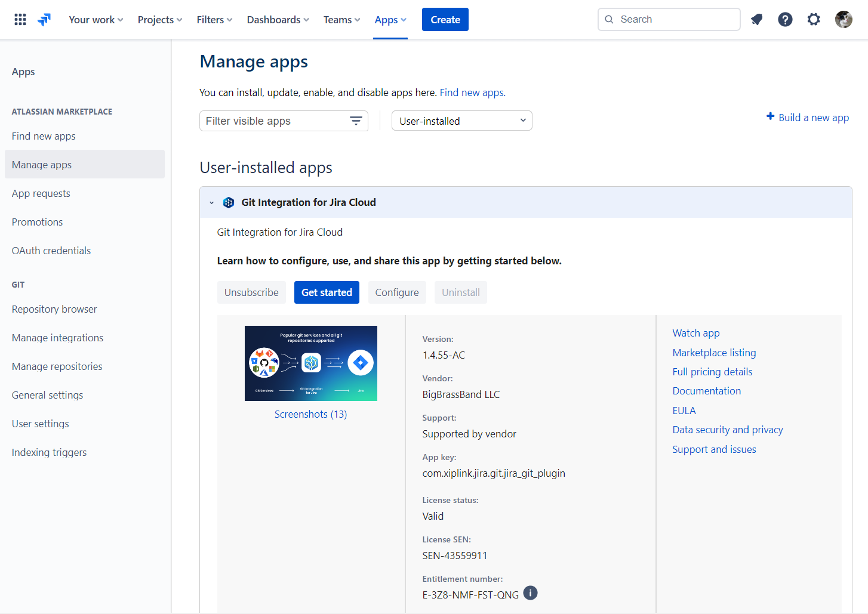The image size is (868, 614).
Task: Expand the Dashboards menu
Action: (278, 20)
